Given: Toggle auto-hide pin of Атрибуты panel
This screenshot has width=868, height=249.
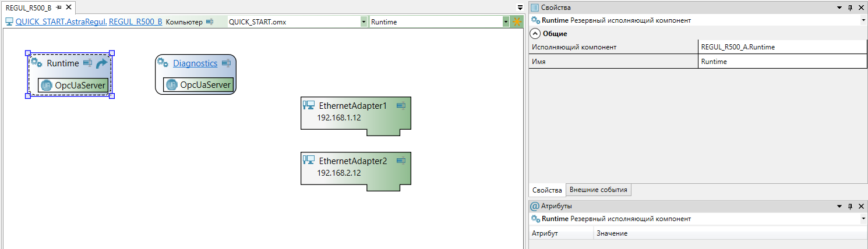Looking at the screenshot, I should pyautogui.click(x=850, y=206).
